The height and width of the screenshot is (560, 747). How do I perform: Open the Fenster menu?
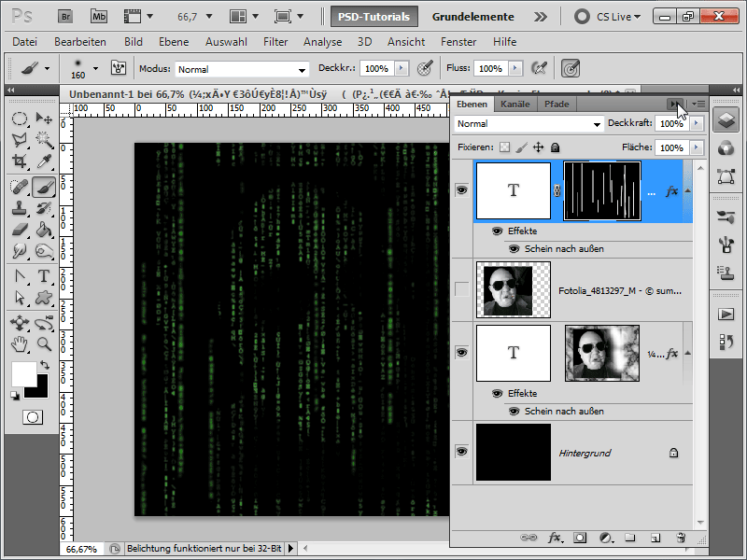pyautogui.click(x=458, y=42)
